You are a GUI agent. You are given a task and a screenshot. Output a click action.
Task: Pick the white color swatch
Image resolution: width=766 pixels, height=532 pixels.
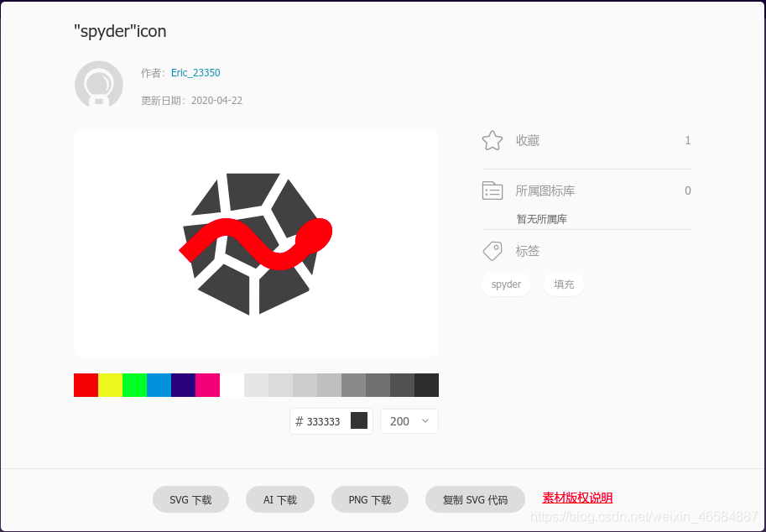click(232, 385)
